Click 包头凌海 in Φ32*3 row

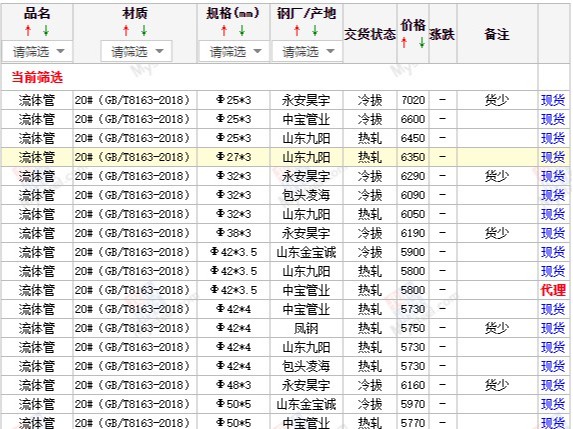coord(306,195)
